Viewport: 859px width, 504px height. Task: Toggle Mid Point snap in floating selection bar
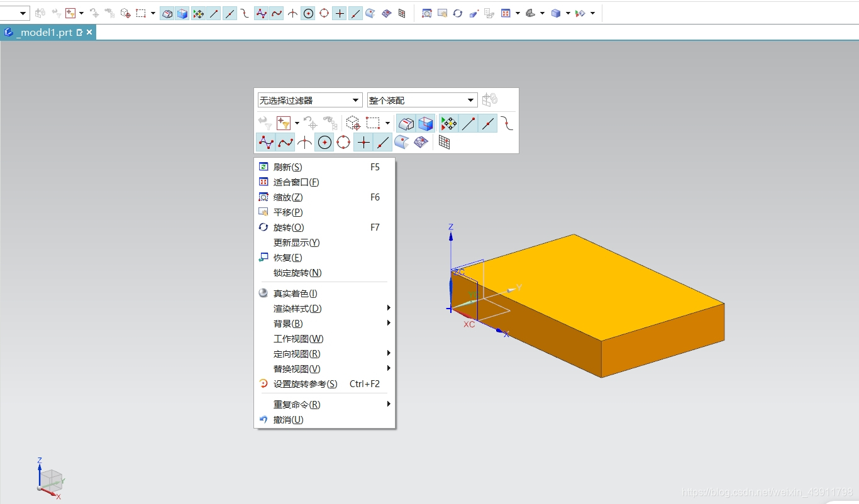[x=488, y=123]
